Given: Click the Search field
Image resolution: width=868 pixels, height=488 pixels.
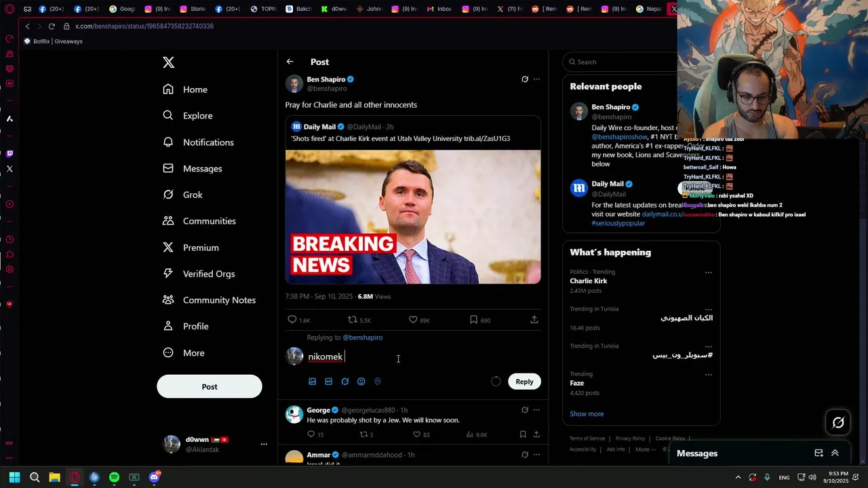Looking at the screenshot, I should [x=624, y=62].
